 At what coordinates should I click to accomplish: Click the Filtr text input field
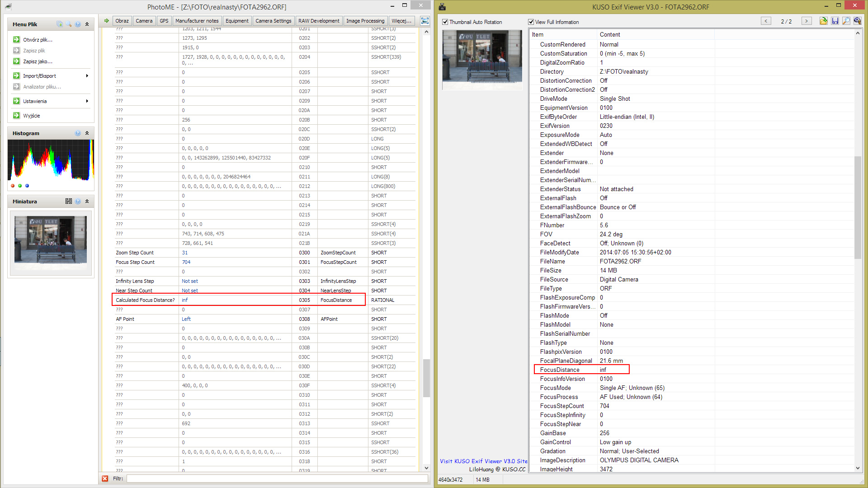(277, 479)
